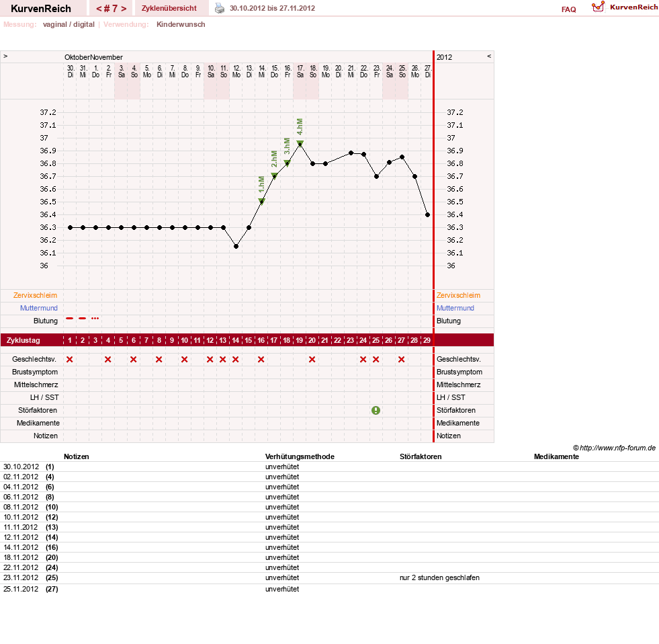Click table row '25.11.2012 (27)'

tap(329, 589)
